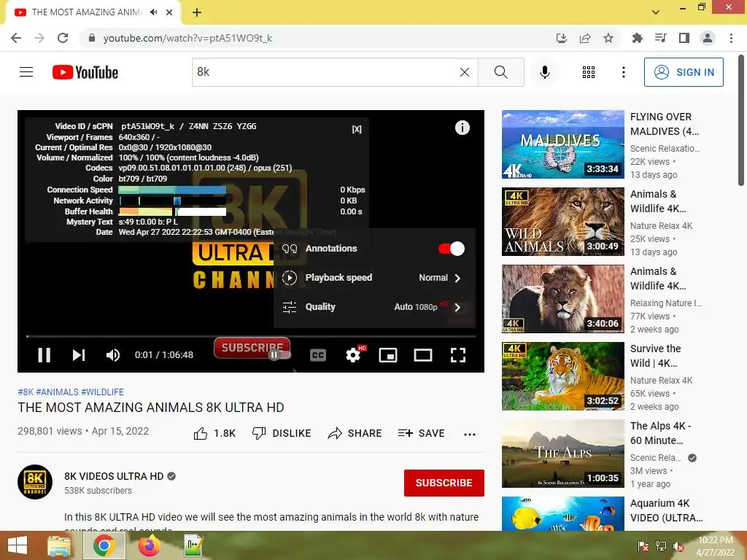The height and width of the screenshot is (560, 747).
Task: Reload the page
Action: [x=63, y=38]
